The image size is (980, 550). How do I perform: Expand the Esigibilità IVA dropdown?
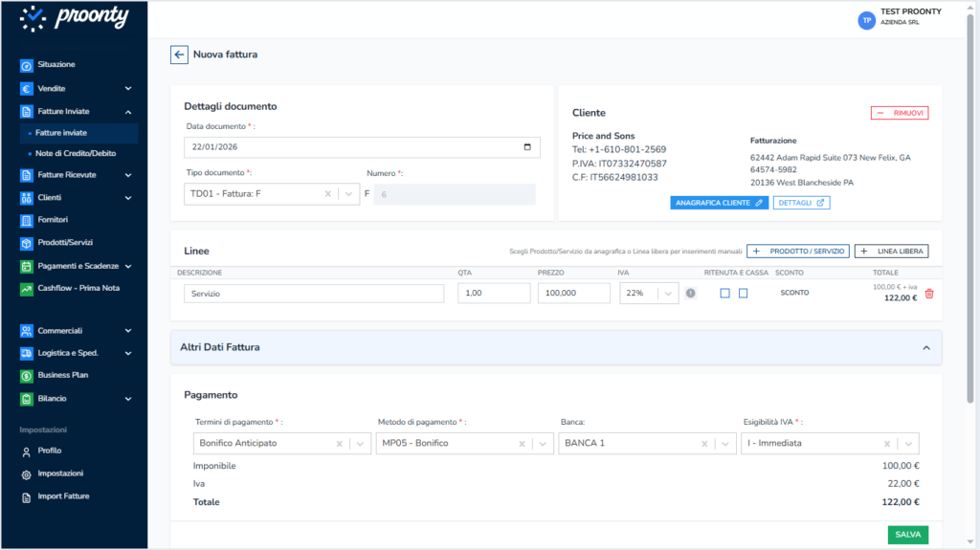907,444
